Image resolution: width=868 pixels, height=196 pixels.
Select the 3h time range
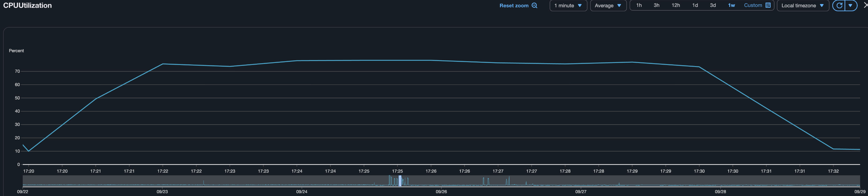coord(656,5)
